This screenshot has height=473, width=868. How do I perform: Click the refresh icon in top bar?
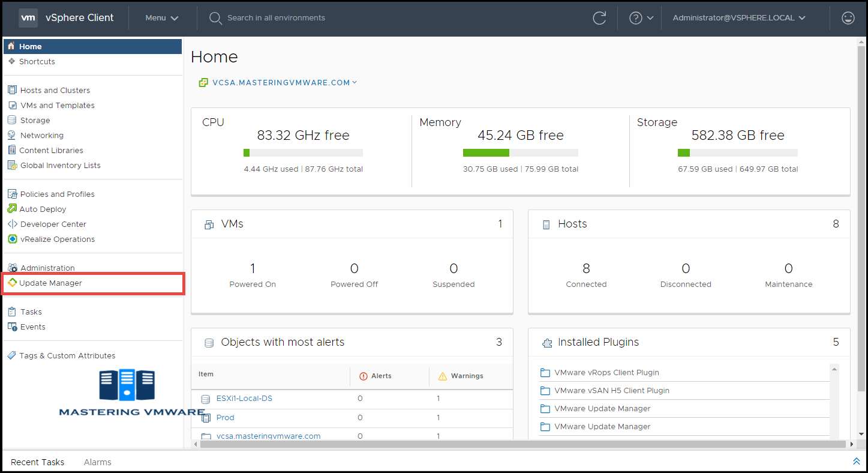coord(599,18)
